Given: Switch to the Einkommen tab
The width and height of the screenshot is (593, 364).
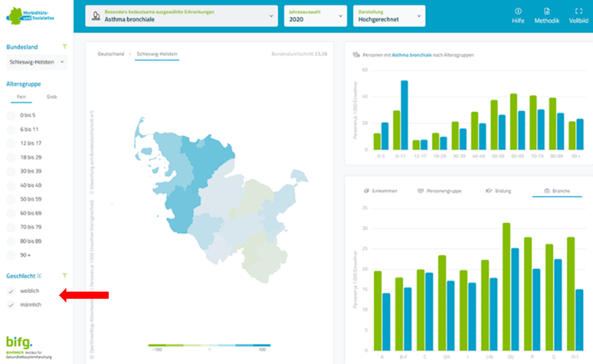Looking at the screenshot, I should (x=380, y=191).
